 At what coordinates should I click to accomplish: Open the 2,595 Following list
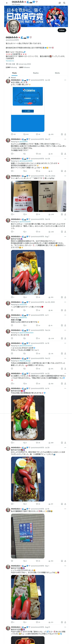pos(11,67)
